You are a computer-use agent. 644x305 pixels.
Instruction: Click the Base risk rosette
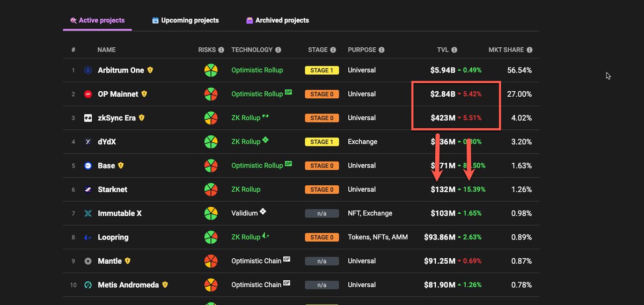(x=211, y=166)
